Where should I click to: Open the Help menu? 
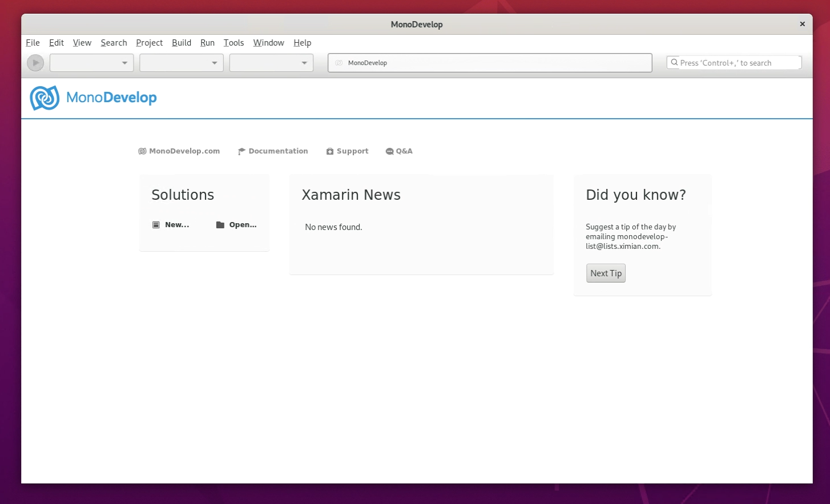(303, 43)
